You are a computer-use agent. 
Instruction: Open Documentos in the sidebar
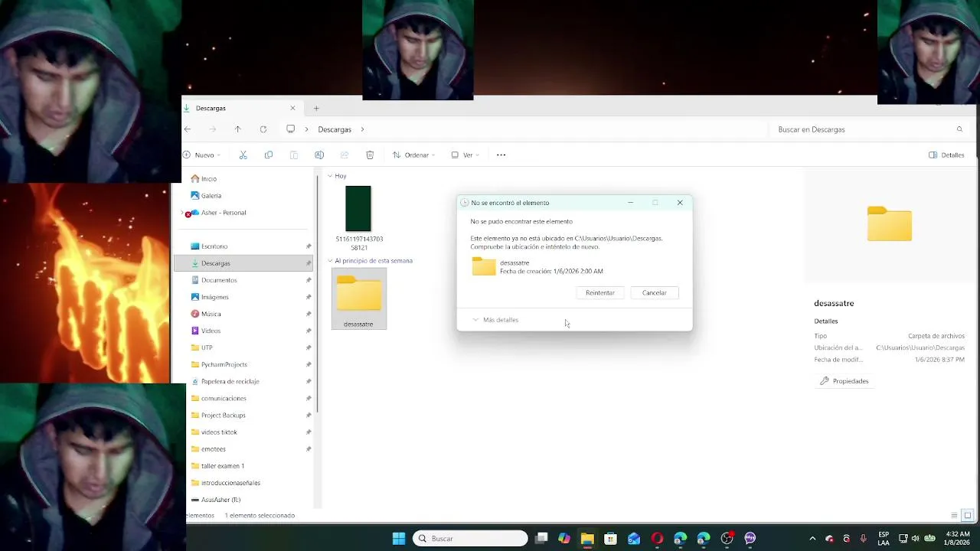pyautogui.click(x=219, y=280)
